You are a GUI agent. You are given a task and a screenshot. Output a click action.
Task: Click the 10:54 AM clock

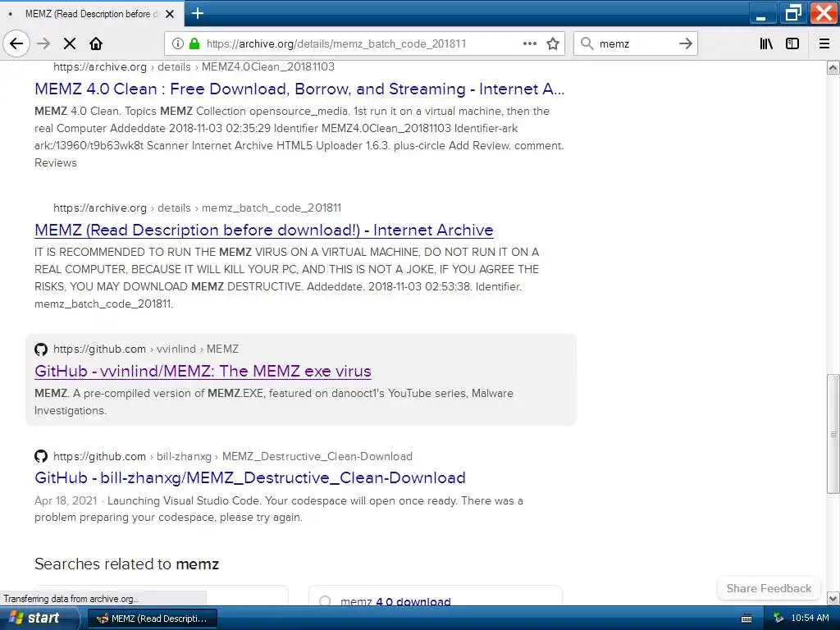810,618
